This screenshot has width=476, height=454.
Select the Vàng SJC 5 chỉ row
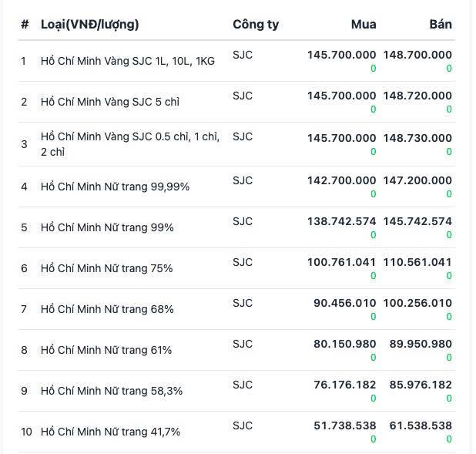click(236, 102)
